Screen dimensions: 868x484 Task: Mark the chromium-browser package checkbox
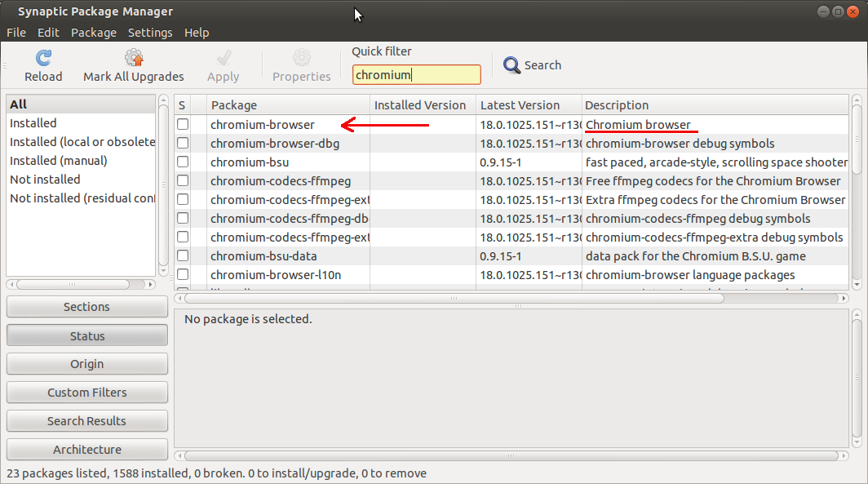183,125
